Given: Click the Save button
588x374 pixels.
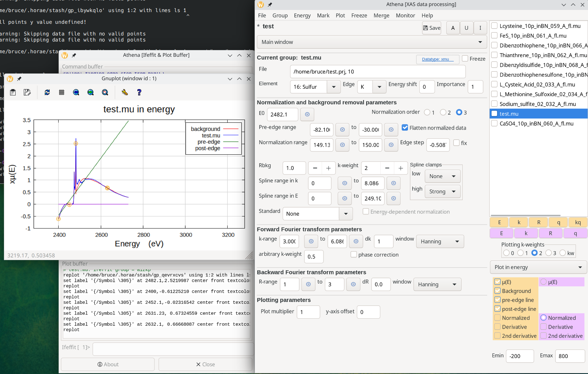Looking at the screenshot, I should coord(431,28).
